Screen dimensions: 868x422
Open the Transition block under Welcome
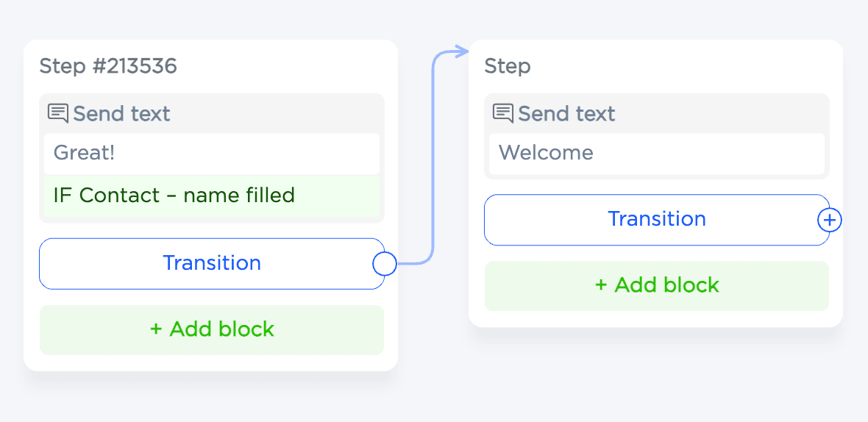coord(656,220)
